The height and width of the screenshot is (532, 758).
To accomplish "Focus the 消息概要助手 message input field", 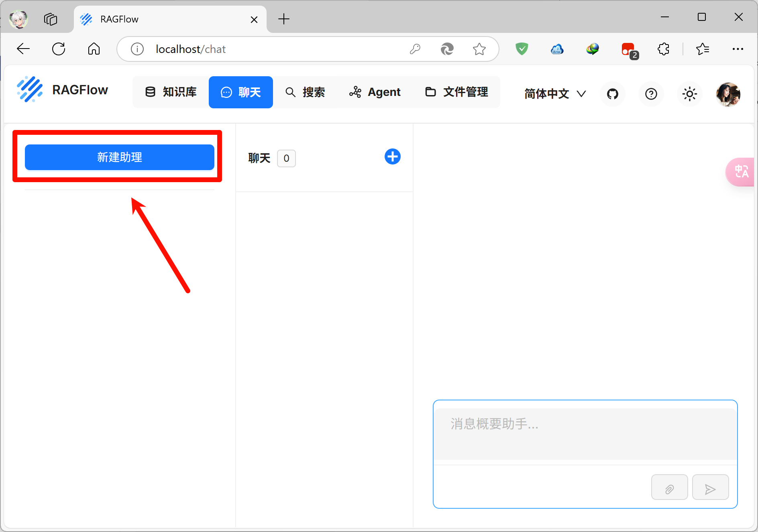I will (585, 433).
